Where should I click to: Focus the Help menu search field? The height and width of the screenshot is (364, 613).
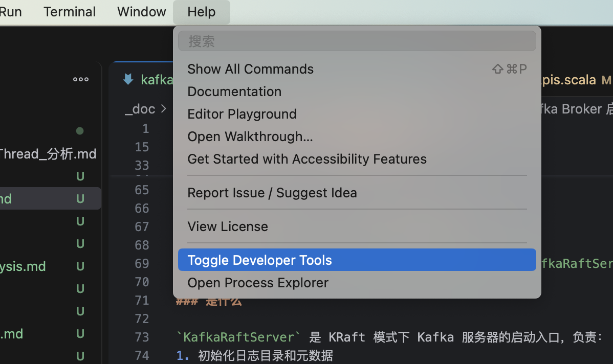point(357,41)
